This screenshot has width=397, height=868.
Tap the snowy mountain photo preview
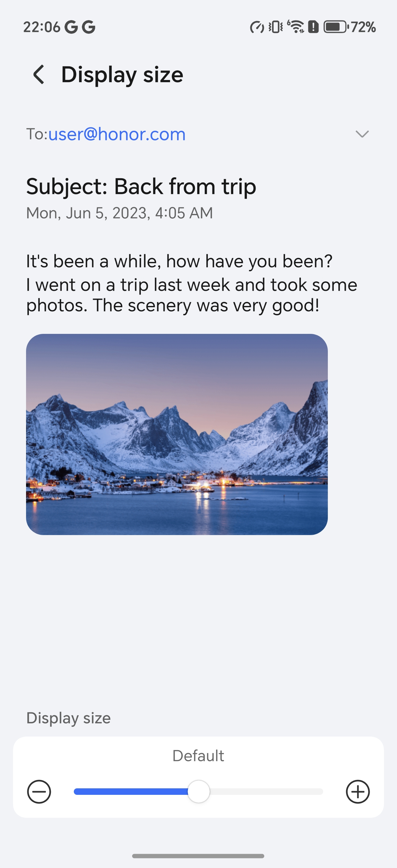coord(177,434)
